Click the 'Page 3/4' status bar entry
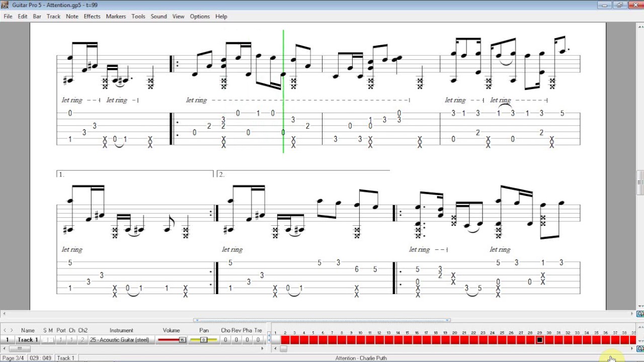Screen dimensions: 644x362 click(14, 358)
